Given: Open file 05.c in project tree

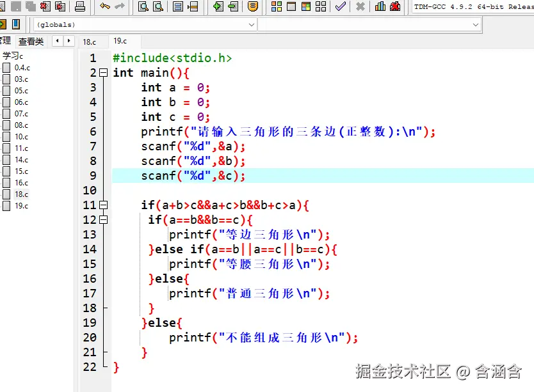Looking at the screenshot, I should pyautogui.click(x=21, y=91).
